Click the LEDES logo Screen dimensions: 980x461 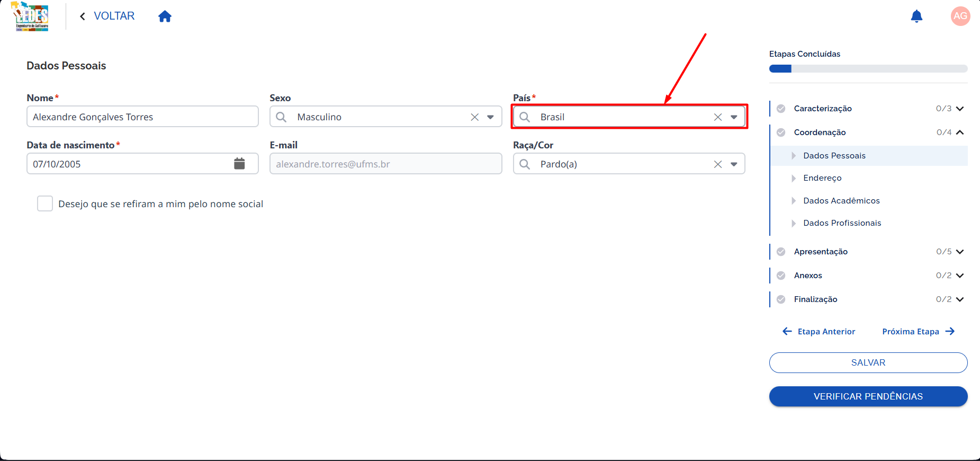tap(31, 16)
